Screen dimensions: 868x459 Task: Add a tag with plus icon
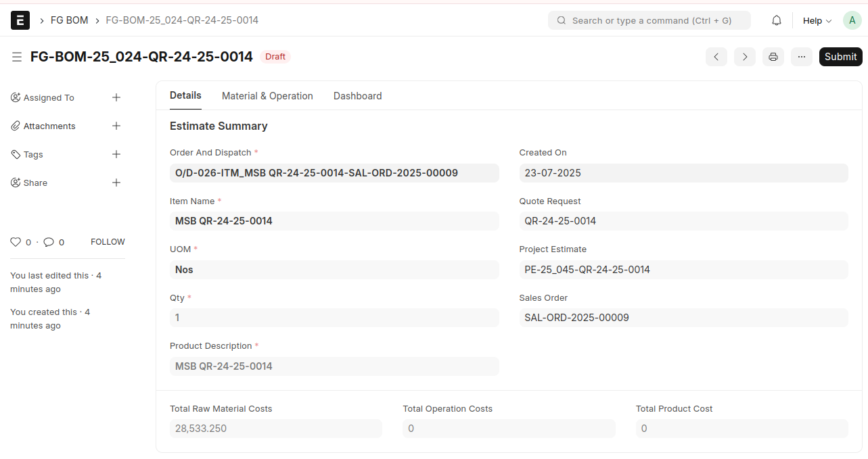point(116,155)
